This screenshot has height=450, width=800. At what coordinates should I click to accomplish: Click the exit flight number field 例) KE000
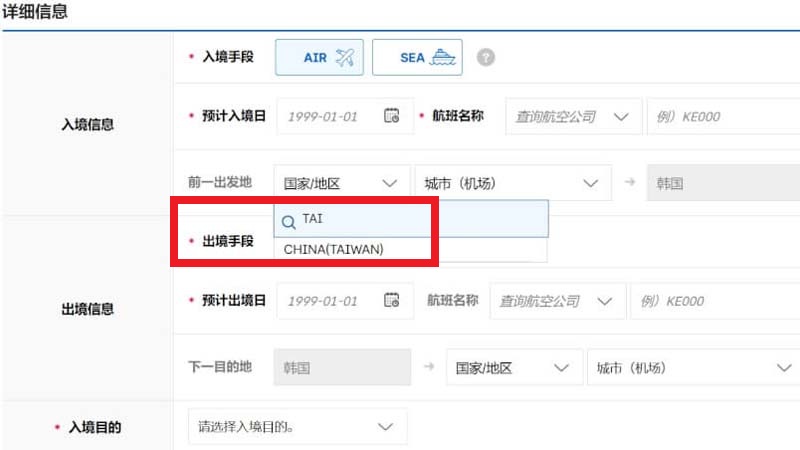click(x=712, y=300)
